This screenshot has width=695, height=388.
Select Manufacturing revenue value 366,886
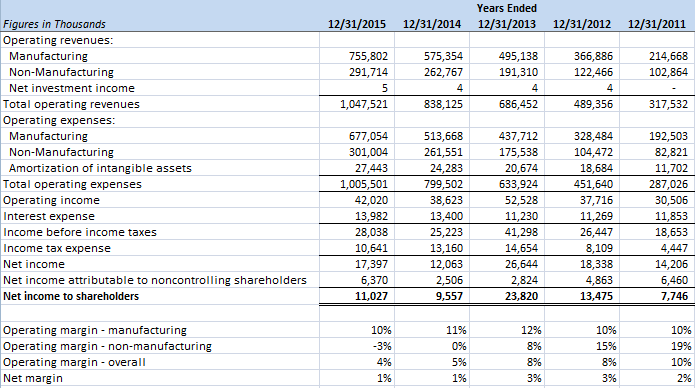coord(593,56)
